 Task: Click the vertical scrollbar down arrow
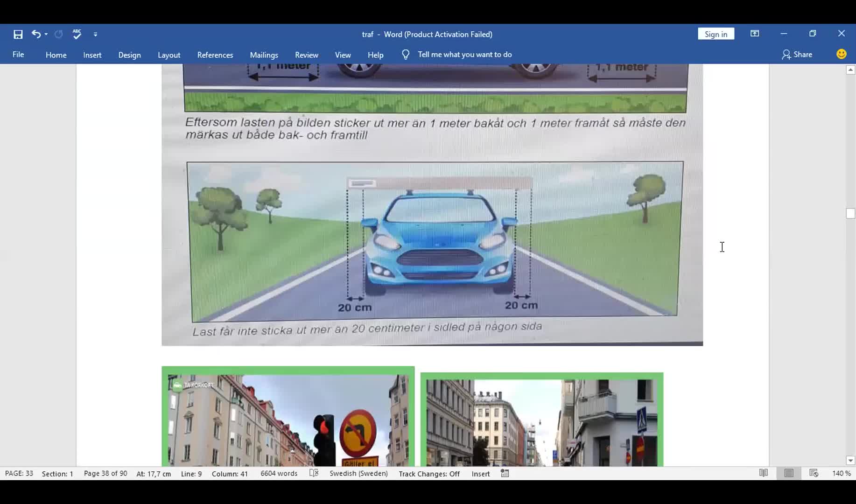(x=850, y=461)
